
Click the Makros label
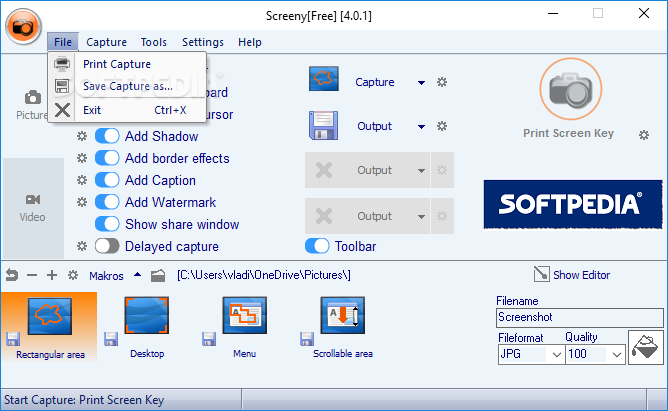tap(106, 276)
